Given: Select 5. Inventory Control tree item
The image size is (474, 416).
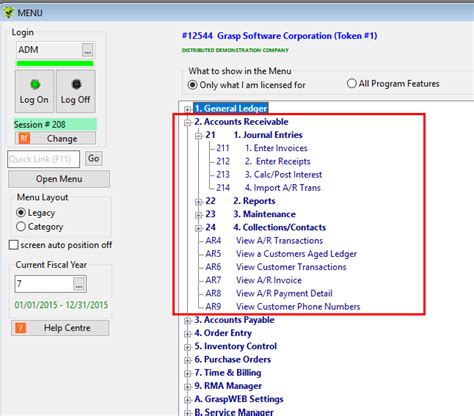Looking at the screenshot, I should 236,346.
